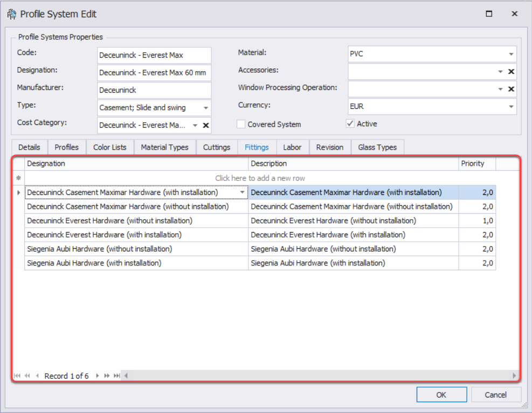Uncheck the Active checkbox
Image resolution: width=532 pixels, height=413 pixels.
[350, 124]
